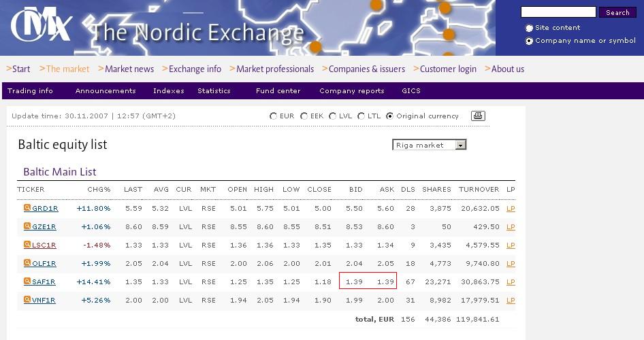
Task: Click the magnifier icon beside VNF1R ticker
Action: (27, 300)
